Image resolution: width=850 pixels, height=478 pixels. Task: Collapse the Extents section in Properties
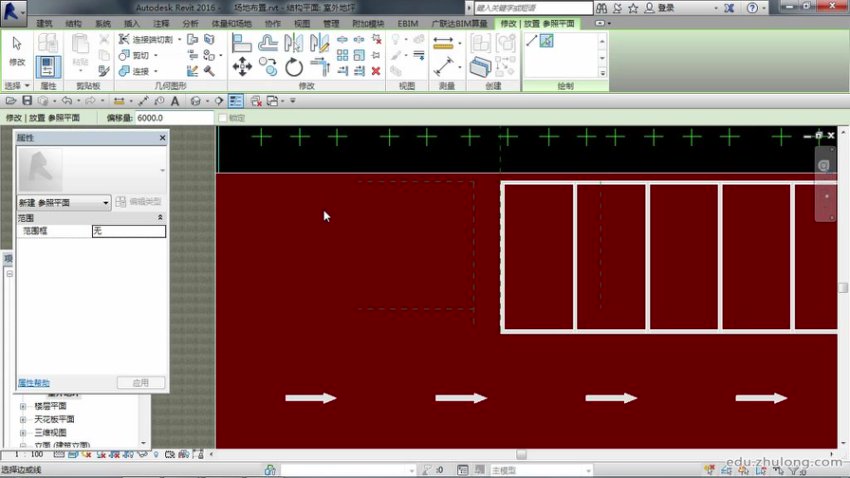click(160, 217)
